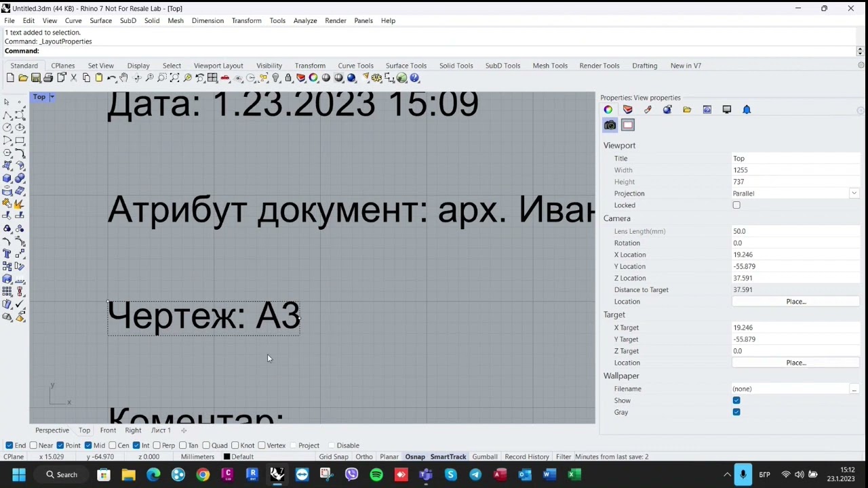Enable the Near osnap checkbox

[33, 445]
